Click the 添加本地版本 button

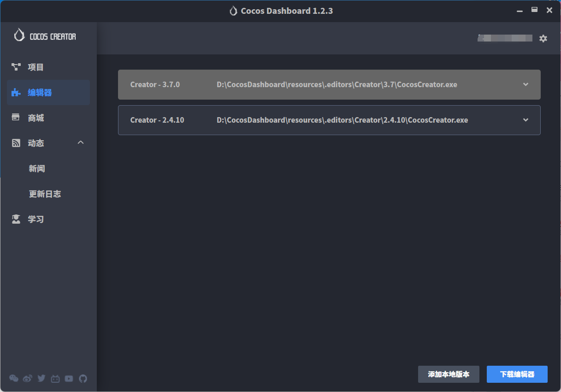coord(449,374)
